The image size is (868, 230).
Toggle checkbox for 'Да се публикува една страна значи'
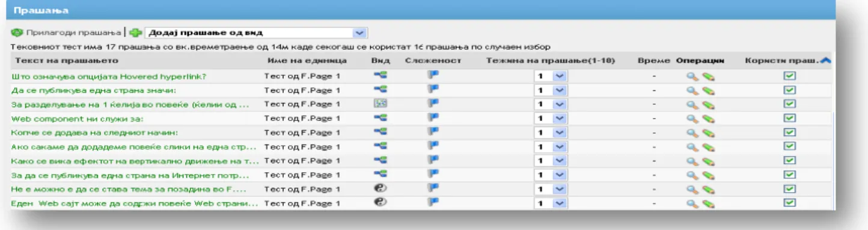pyautogui.click(x=789, y=90)
